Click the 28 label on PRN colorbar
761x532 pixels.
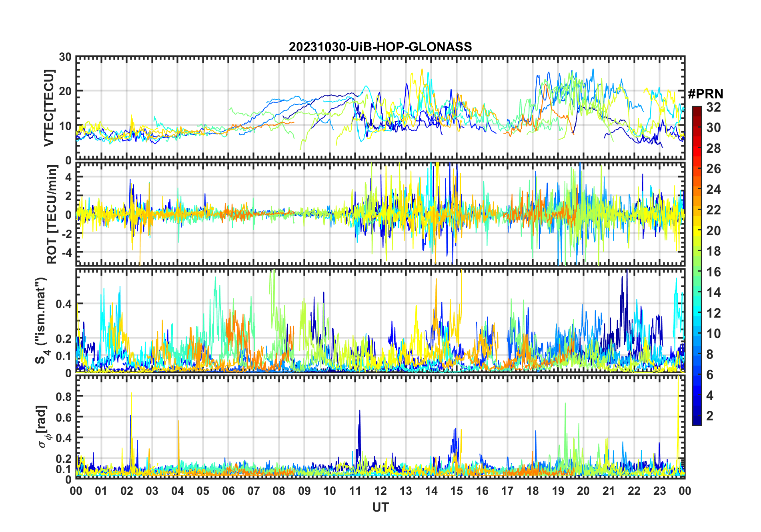point(713,148)
